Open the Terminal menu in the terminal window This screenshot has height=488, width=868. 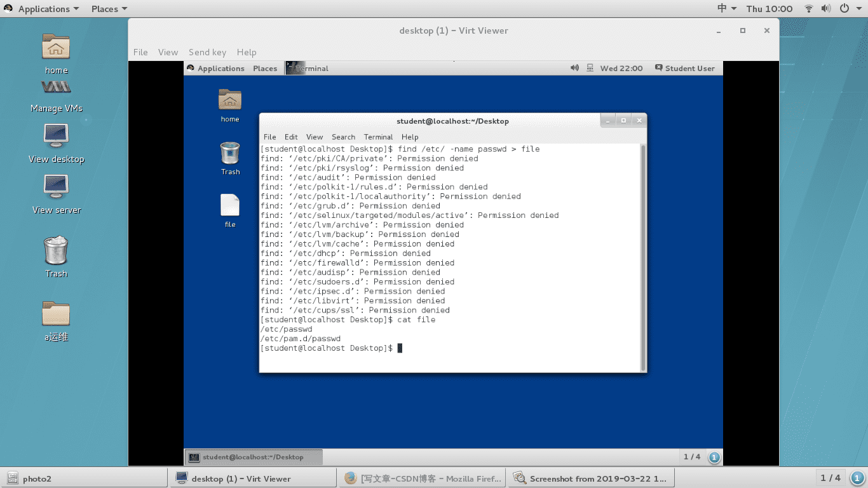[378, 137]
